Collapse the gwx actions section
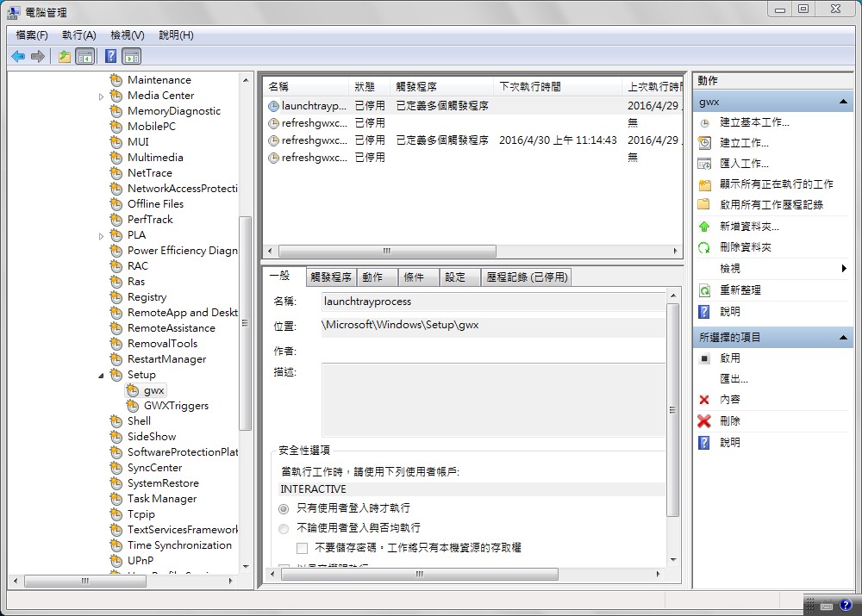 [841, 102]
